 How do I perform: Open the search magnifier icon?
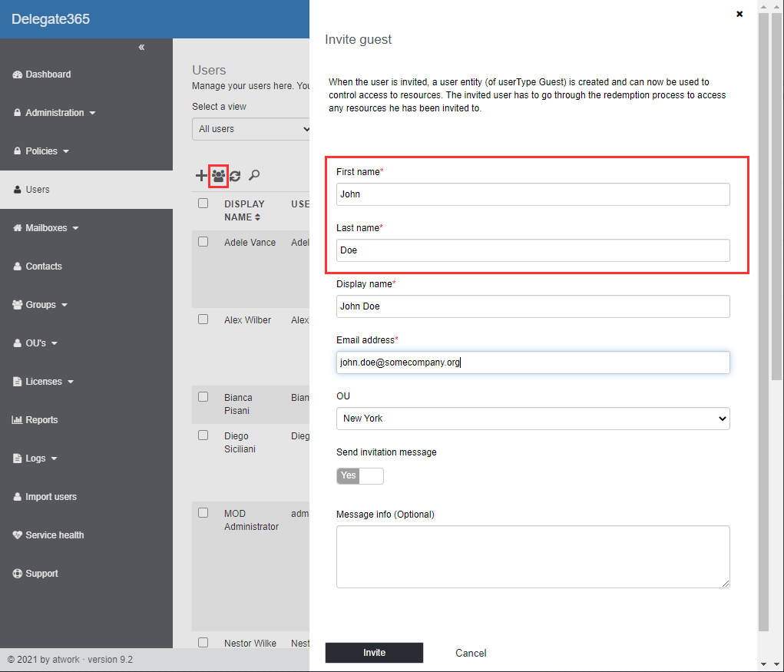coord(254,176)
